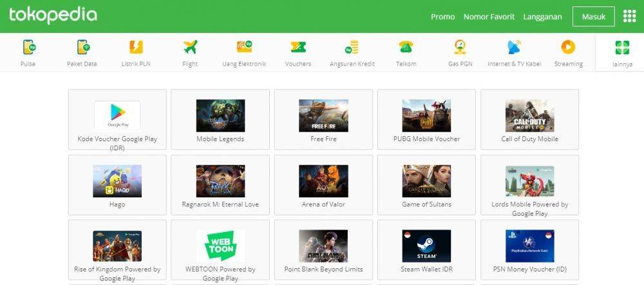Click the 'Free Fire' caption text
The width and height of the screenshot is (644, 285).
click(324, 139)
